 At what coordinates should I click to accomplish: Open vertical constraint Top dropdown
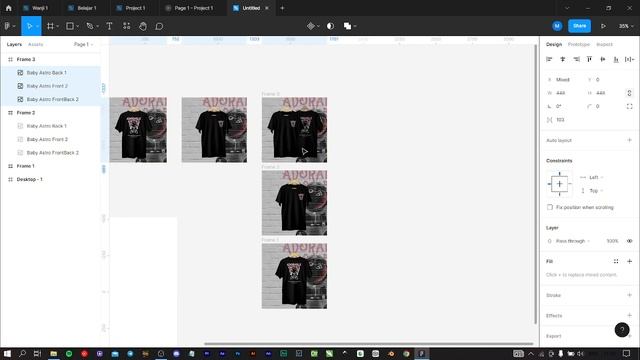(596, 191)
